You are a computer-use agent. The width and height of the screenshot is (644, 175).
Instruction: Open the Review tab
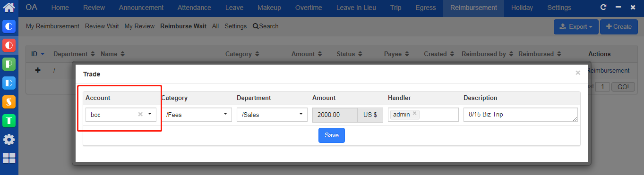tap(94, 8)
